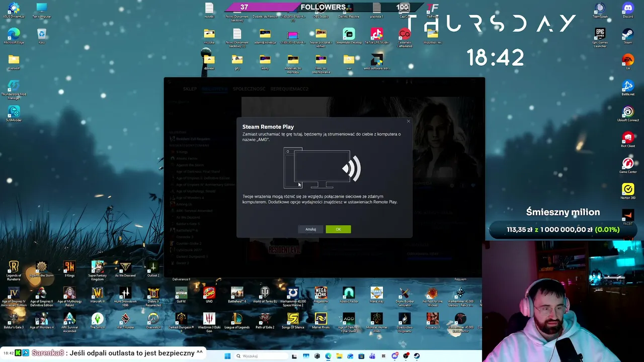The width and height of the screenshot is (644, 362).
Task: Select Battlefield 6 in the Steam library list
Action: tap(187, 230)
